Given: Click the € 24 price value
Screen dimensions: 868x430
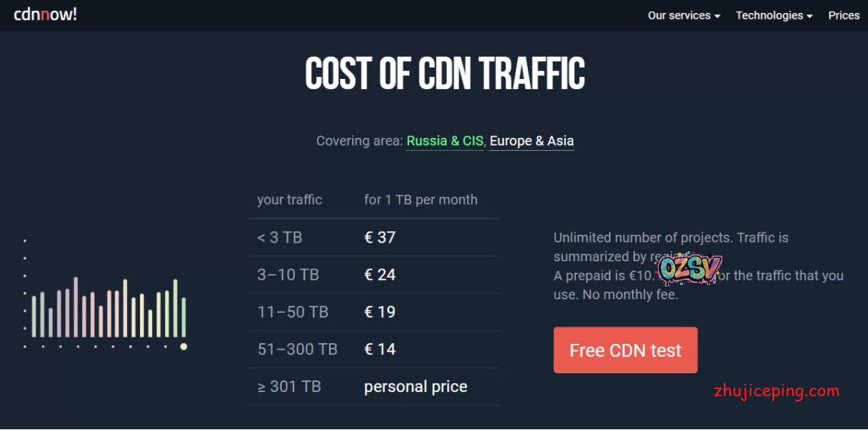Looking at the screenshot, I should click(379, 275).
